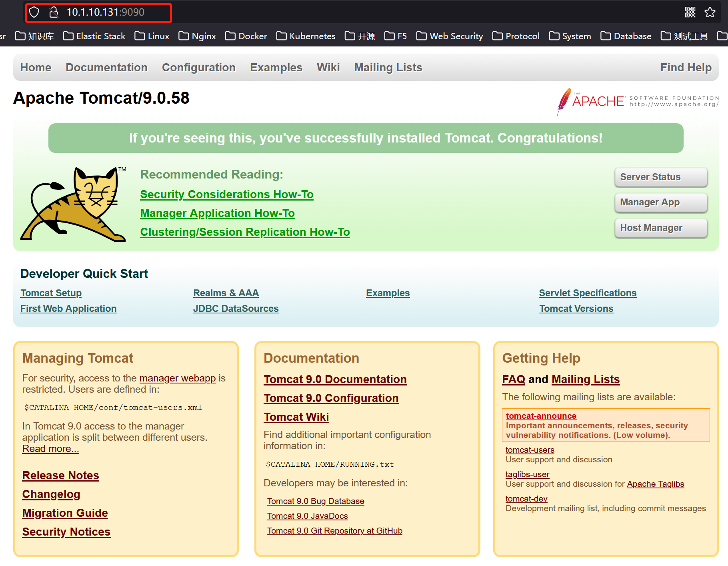
Task: Open the Servlet Specifications link
Action: tap(588, 293)
